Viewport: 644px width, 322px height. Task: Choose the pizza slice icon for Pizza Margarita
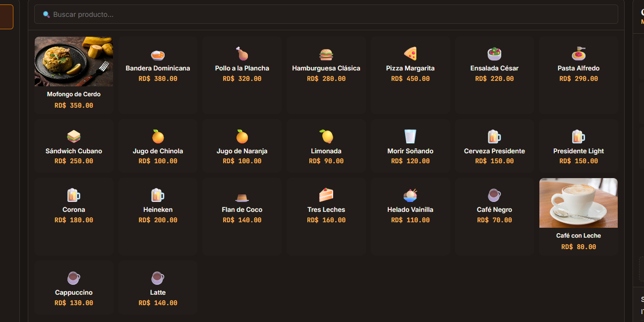pyautogui.click(x=410, y=54)
